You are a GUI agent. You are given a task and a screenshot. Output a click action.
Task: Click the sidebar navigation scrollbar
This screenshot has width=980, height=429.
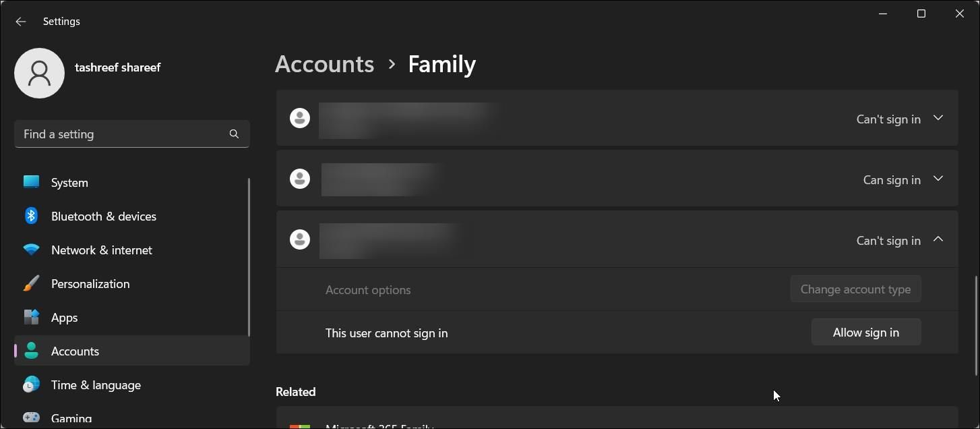click(249, 256)
